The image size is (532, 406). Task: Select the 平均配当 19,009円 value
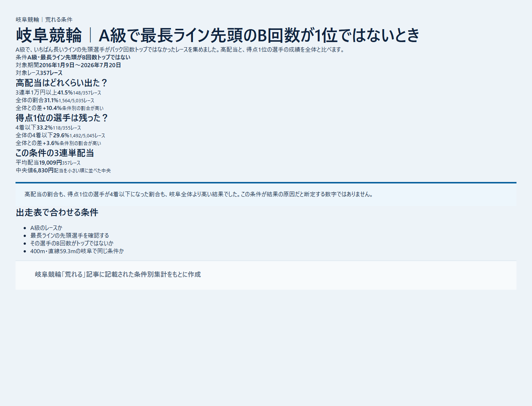[50, 162]
